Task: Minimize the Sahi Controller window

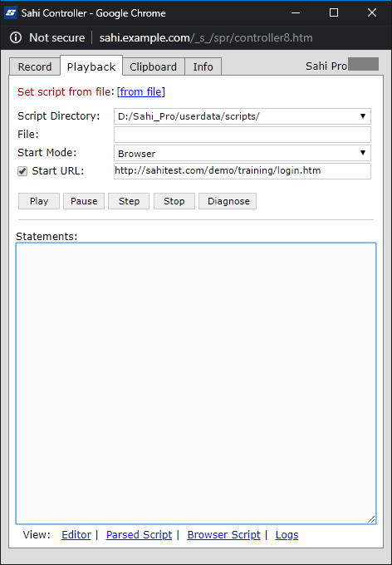Action: coord(296,13)
